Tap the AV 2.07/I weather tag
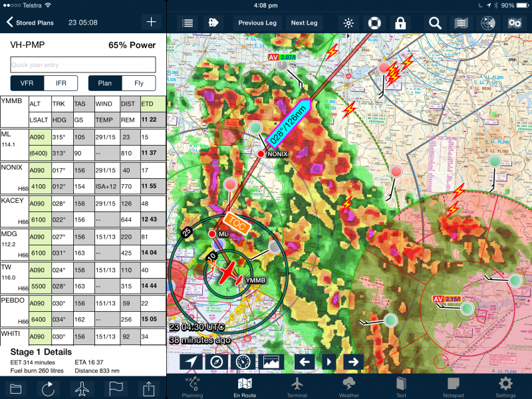 pos(282,57)
